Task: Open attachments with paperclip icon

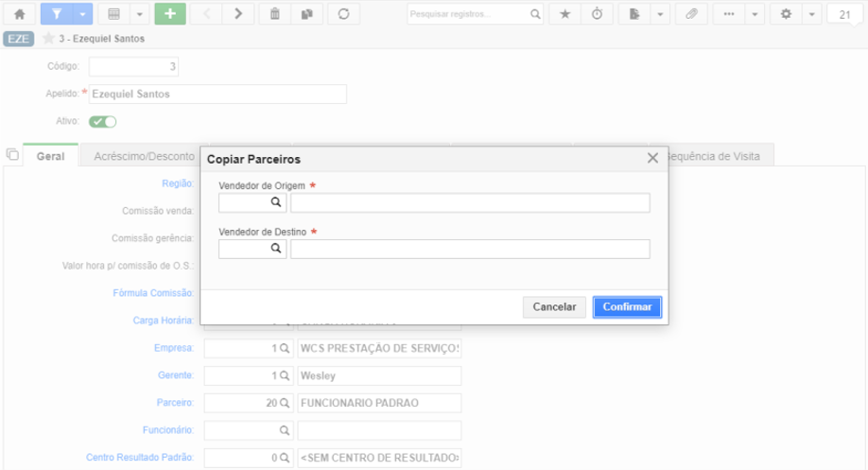Action: click(691, 14)
